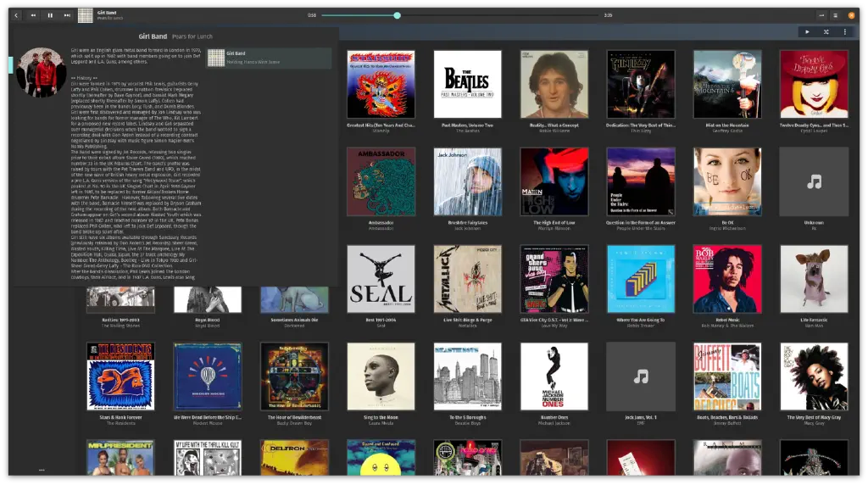Click the Royal Blood album title
This screenshot has height=485, width=868.
[x=208, y=320]
